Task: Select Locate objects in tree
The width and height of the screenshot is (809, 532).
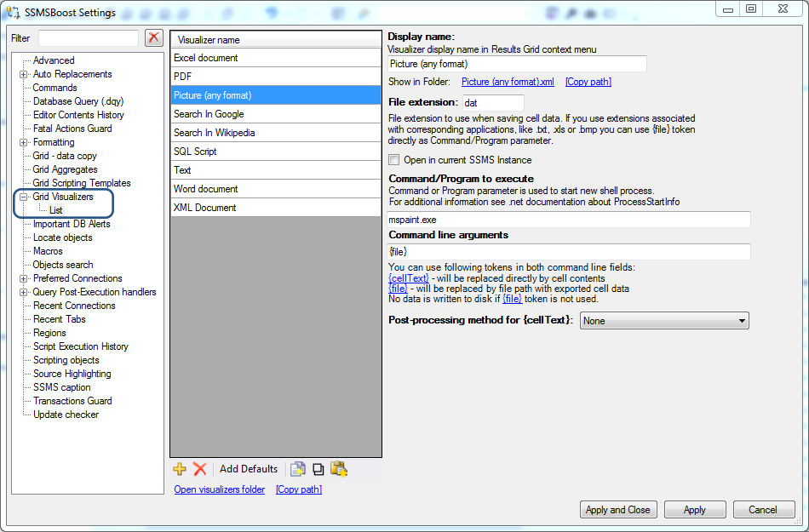Action: [x=63, y=237]
